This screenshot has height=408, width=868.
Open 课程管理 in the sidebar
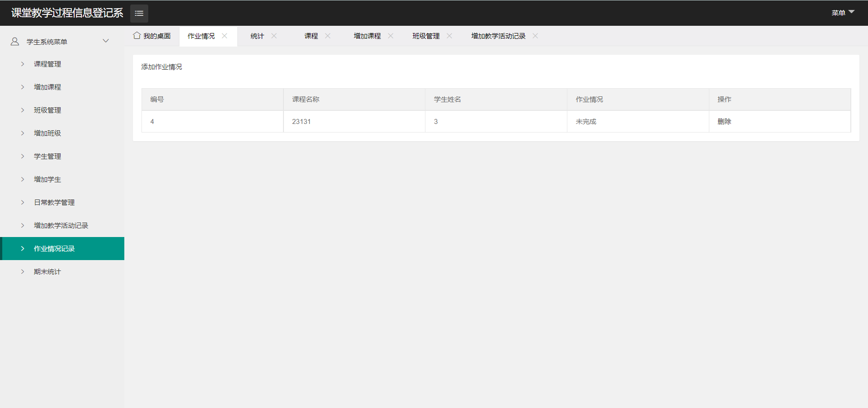click(x=62, y=64)
